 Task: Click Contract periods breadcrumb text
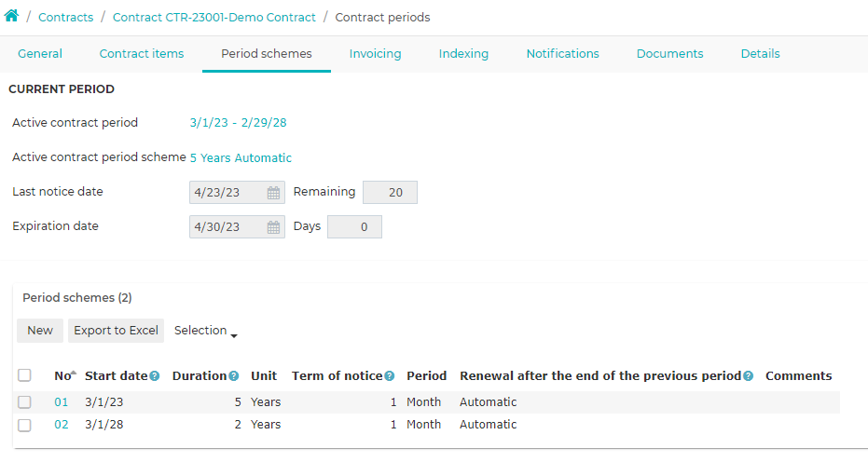click(382, 17)
